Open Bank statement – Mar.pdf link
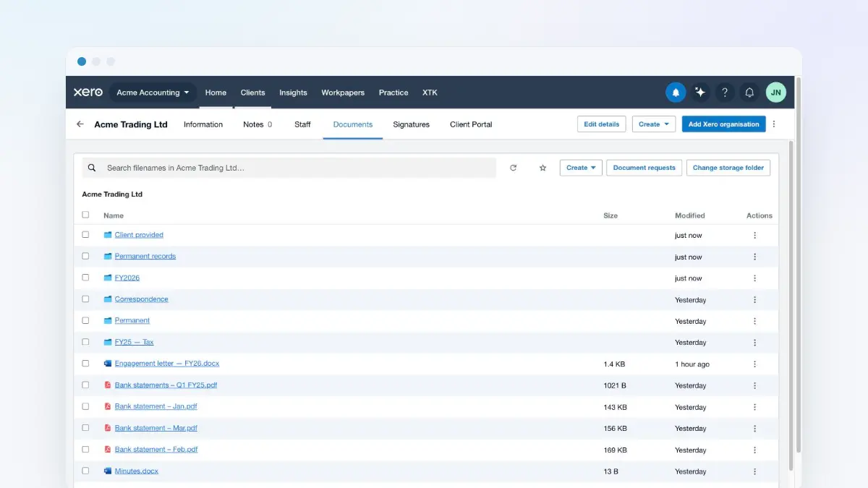Image resolution: width=868 pixels, height=488 pixels. [156, 428]
